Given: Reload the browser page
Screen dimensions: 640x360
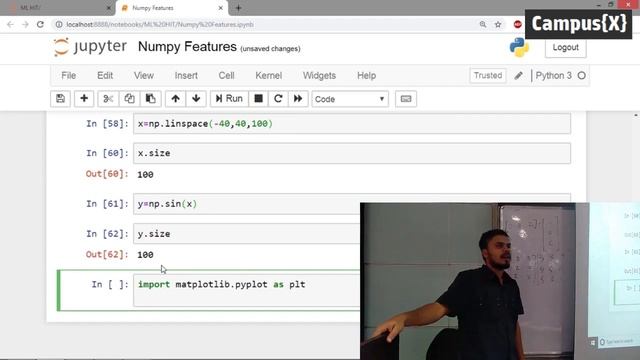Looking at the screenshot, I should coord(40,24).
